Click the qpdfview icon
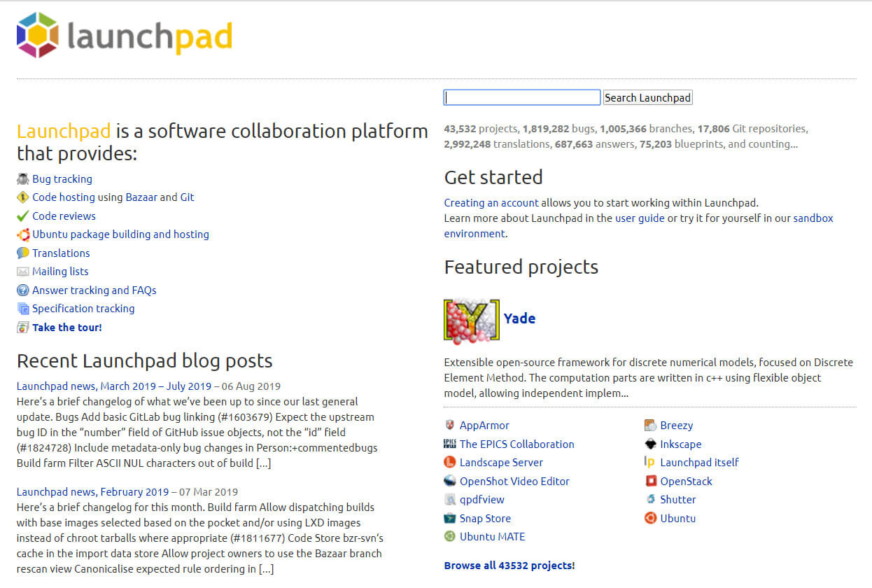Screen dimensions: 872x588 click(x=450, y=500)
